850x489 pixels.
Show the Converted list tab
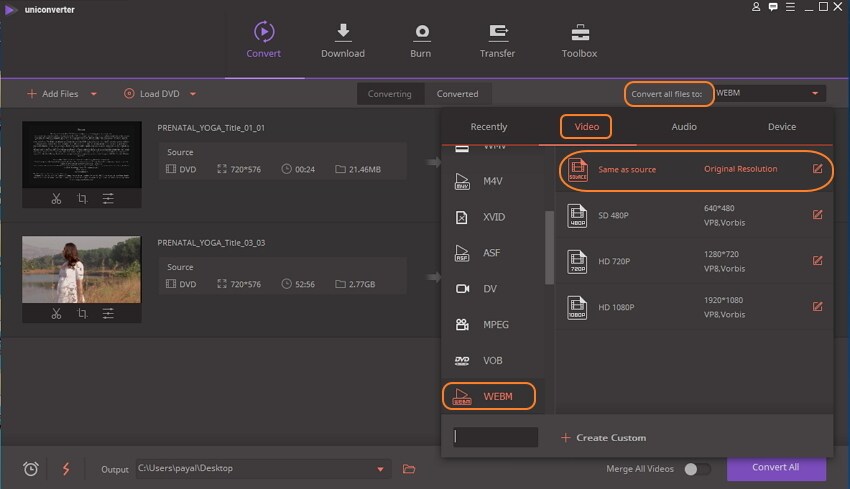point(458,94)
